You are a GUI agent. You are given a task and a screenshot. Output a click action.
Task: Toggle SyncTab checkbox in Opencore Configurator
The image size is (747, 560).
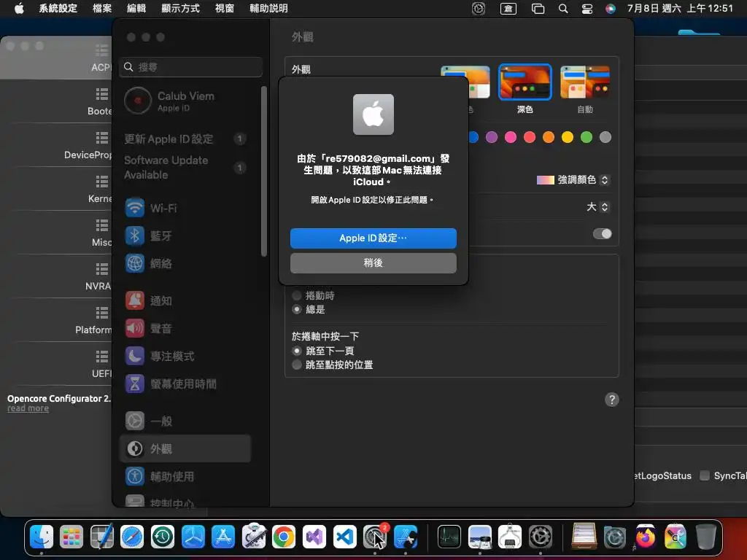705,475
